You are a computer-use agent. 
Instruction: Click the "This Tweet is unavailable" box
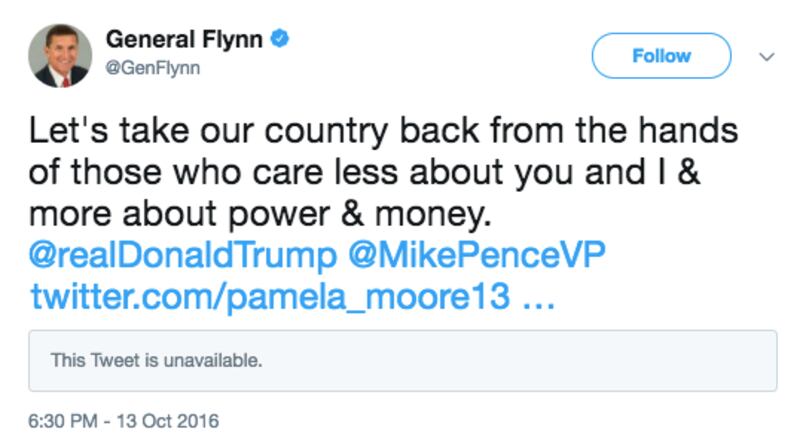pyautogui.click(x=402, y=360)
